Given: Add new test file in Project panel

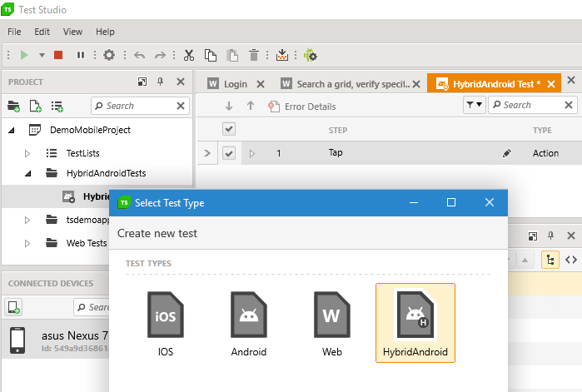Looking at the screenshot, I should (35, 106).
